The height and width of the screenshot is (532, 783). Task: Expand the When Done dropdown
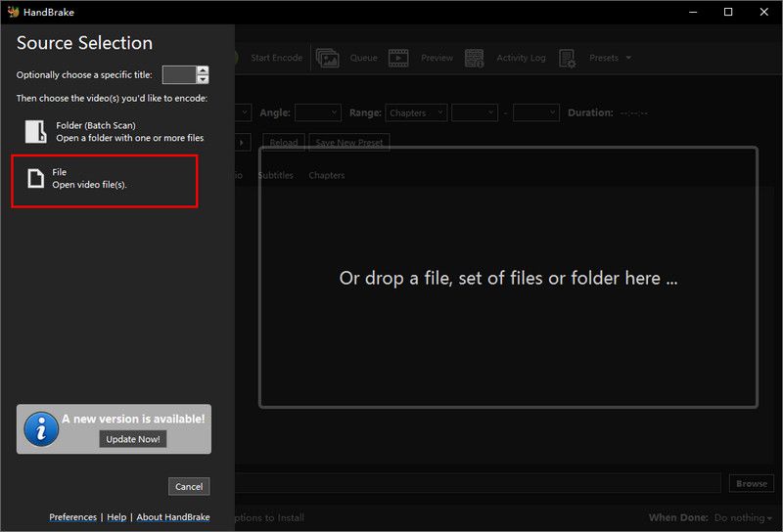743,517
